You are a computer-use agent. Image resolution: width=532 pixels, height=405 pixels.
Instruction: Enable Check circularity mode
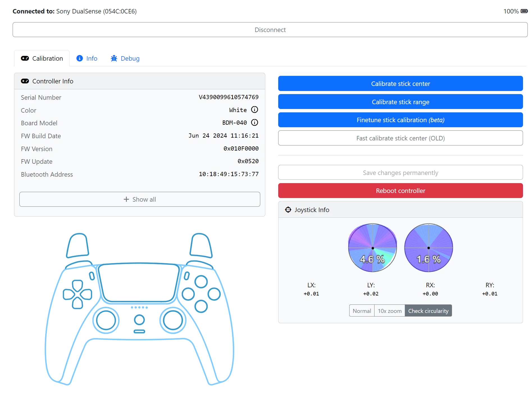pyautogui.click(x=428, y=311)
